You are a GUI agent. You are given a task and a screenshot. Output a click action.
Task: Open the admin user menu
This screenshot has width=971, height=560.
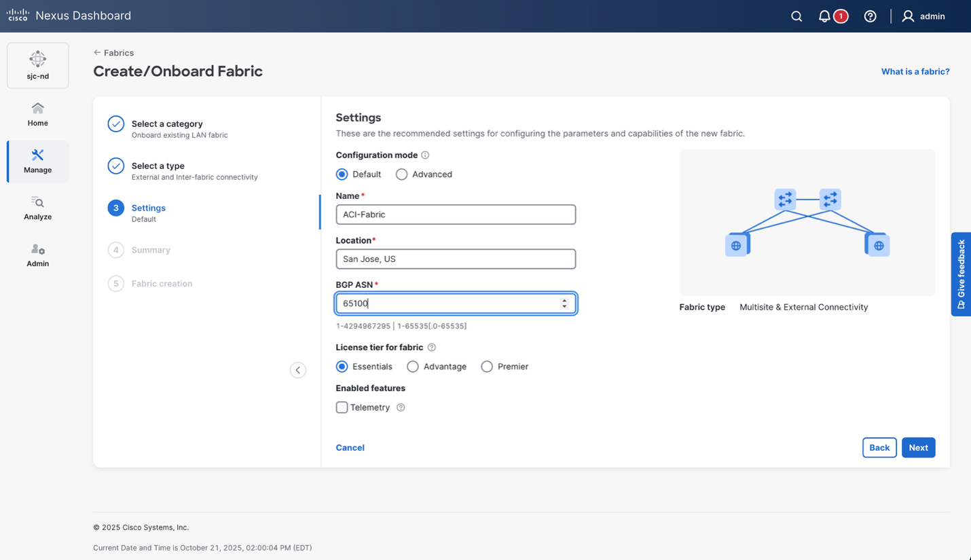pyautogui.click(x=923, y=16)
